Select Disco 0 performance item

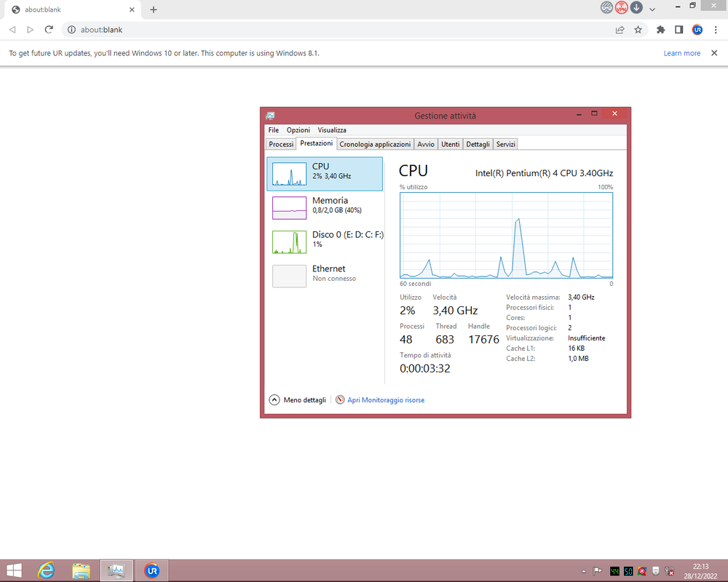click(x=325, y=242)
